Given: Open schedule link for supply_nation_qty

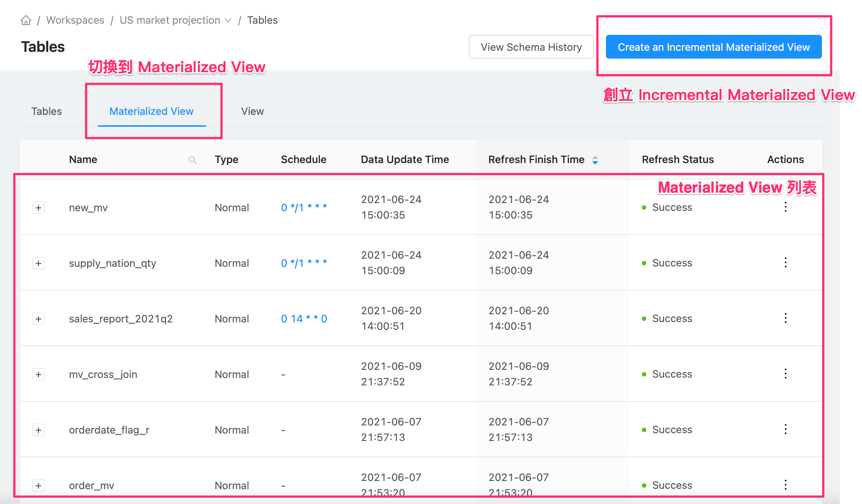Looking at the screenshot, I should click(x=304, y=263).
